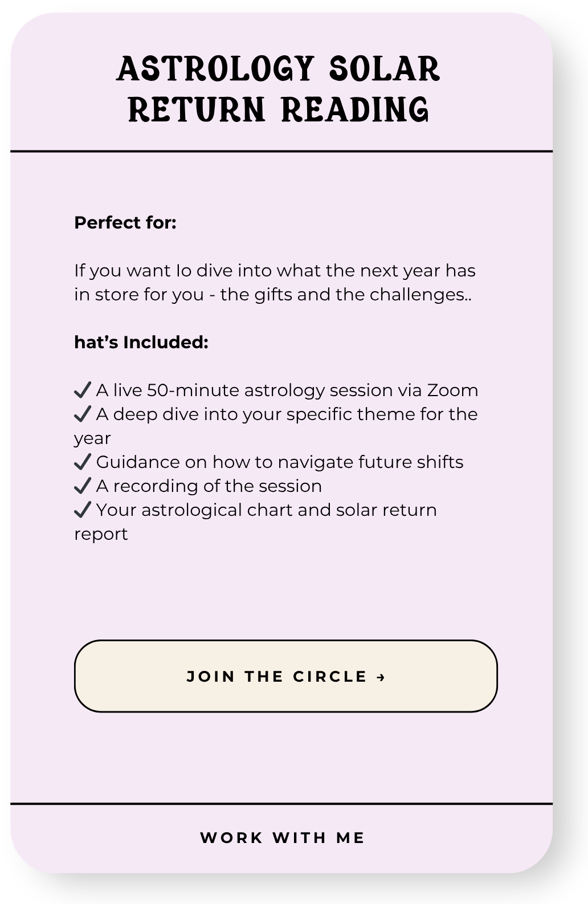Click checkmark beside live 50-minute astrology session
The image size is (588, 904).
coord(83,390)
